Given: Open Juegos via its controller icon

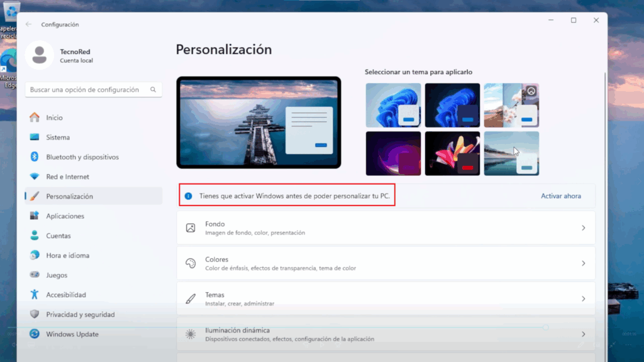Looking at the screenshot, I should [x=35, y=275].
